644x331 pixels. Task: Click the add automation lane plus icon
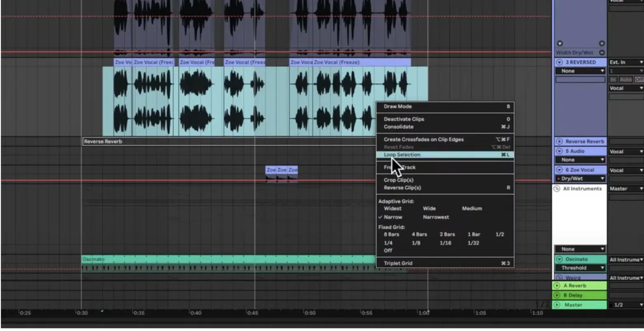tap(602, 44)
